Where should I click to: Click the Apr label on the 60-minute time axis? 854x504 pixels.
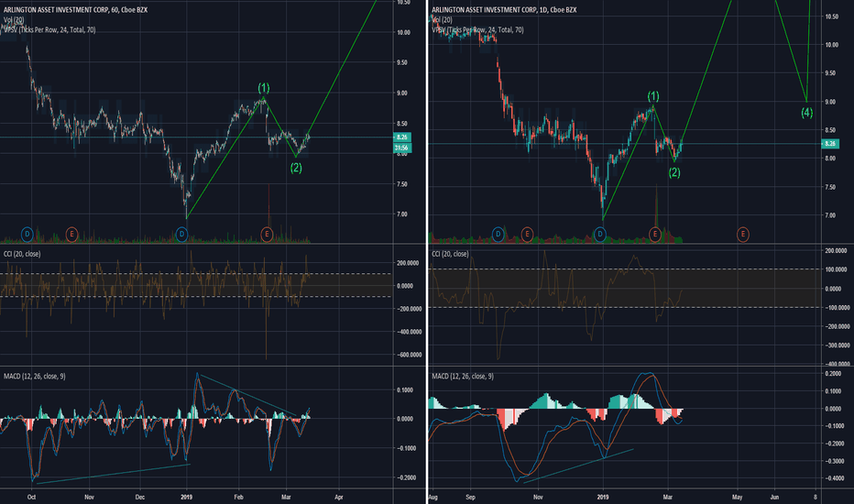tap(339, 497)
